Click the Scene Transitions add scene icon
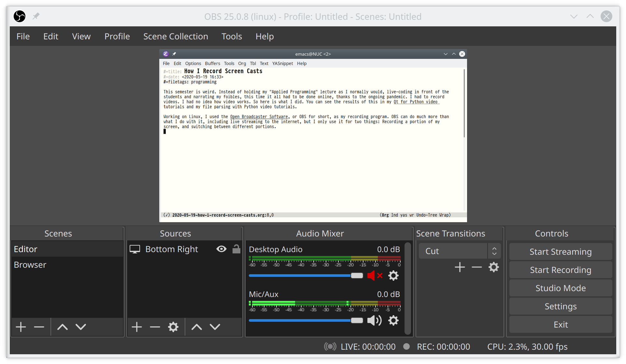The image size is (626, 364). [x=460, y=267]
